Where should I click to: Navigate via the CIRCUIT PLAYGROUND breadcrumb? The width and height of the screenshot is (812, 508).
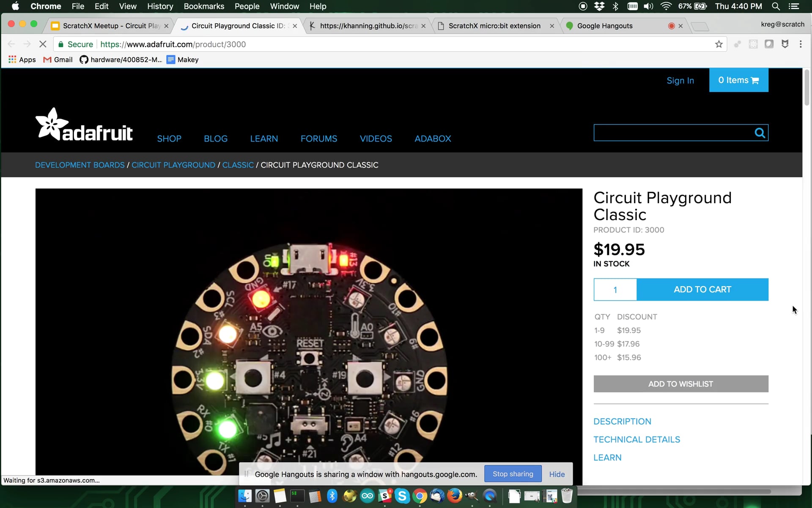click(x=173, y=165)
